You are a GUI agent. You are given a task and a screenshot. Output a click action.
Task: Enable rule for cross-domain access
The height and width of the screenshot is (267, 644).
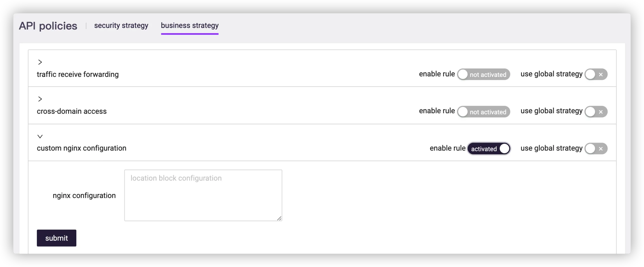coord(484,112)
